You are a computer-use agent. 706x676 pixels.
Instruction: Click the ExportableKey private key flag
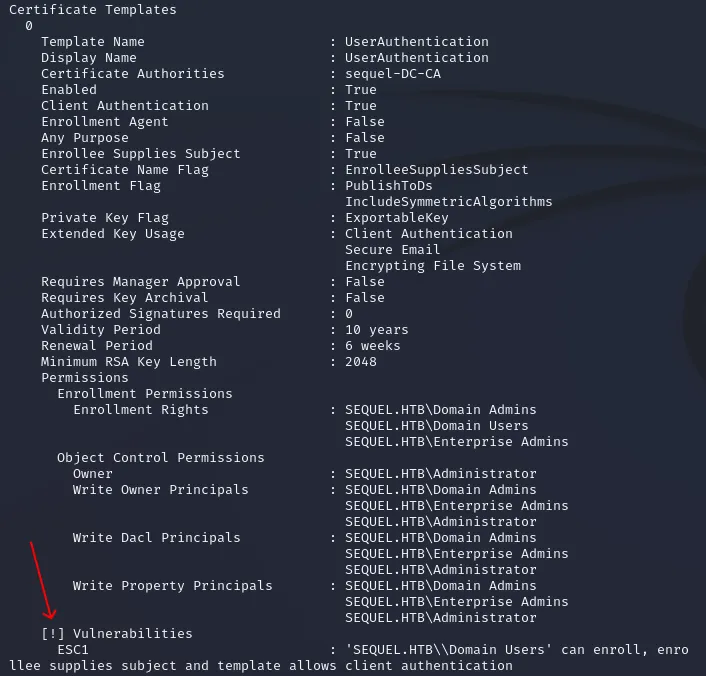tap(397, 218)
